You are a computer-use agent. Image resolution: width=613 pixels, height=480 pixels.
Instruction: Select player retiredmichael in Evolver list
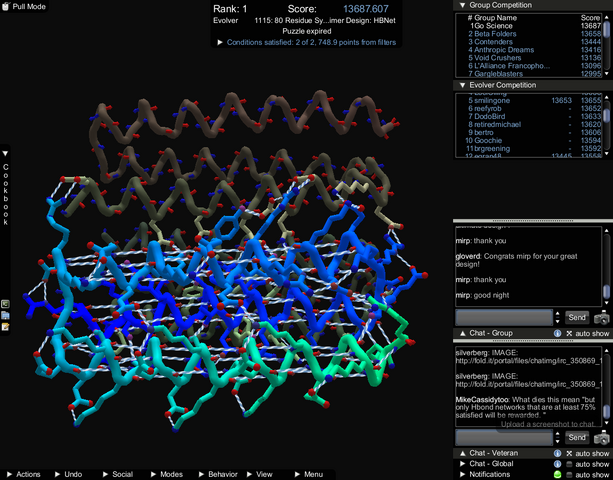529,124
